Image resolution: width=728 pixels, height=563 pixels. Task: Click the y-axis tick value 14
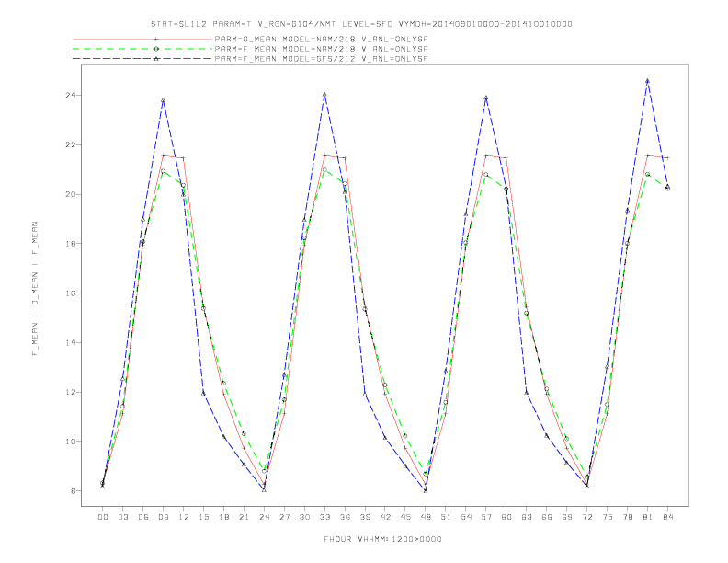click(x=71, y=342)
